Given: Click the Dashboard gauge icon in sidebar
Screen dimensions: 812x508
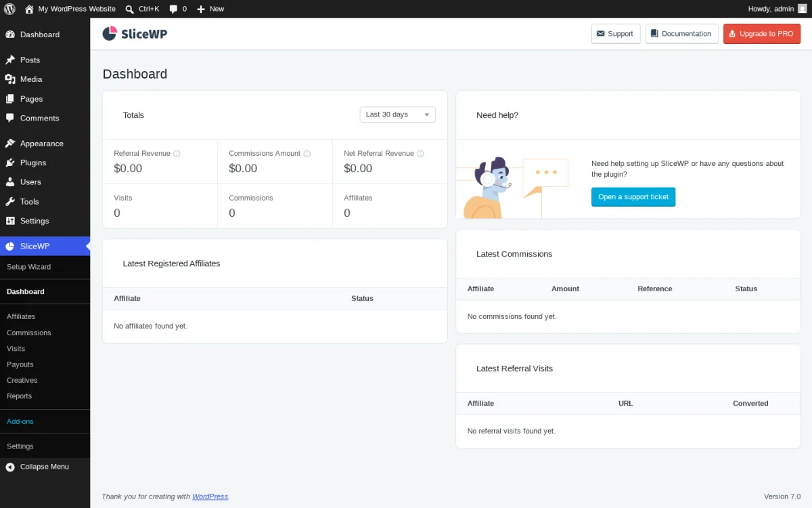Looking at the screenshot, I should pyautogui.click(x=10, y=35).
